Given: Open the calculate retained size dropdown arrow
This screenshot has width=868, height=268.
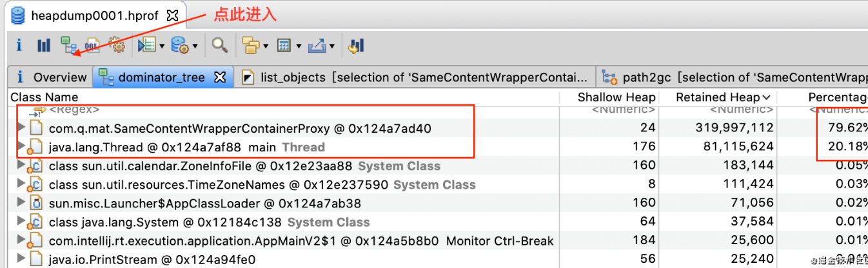Looking at the screenshot, I should click(x=298, y=46).
